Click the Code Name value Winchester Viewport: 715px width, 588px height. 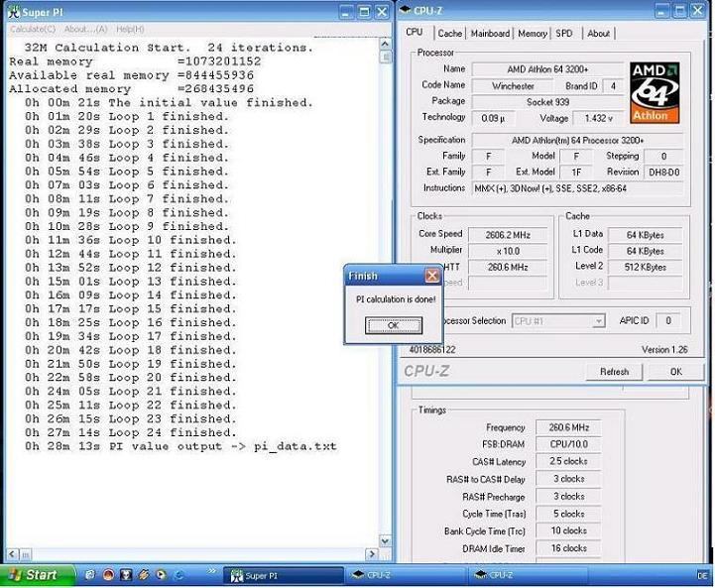pyautogui.click(x=513, y=85)
